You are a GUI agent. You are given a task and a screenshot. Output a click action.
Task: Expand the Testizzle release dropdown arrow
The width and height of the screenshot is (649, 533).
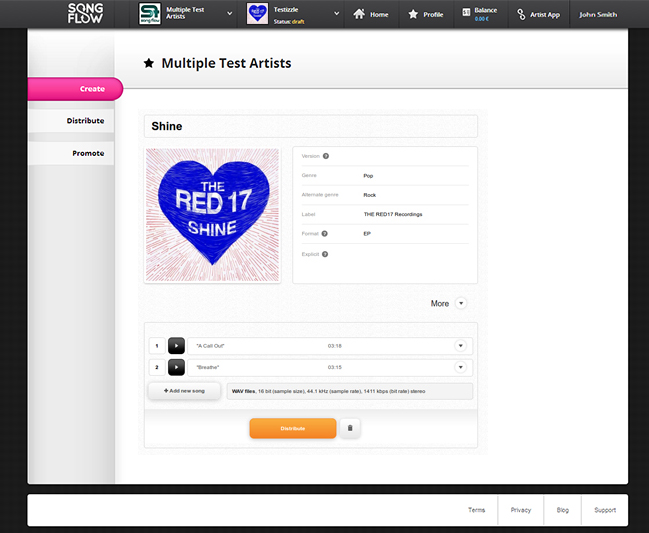pos(337,14)
